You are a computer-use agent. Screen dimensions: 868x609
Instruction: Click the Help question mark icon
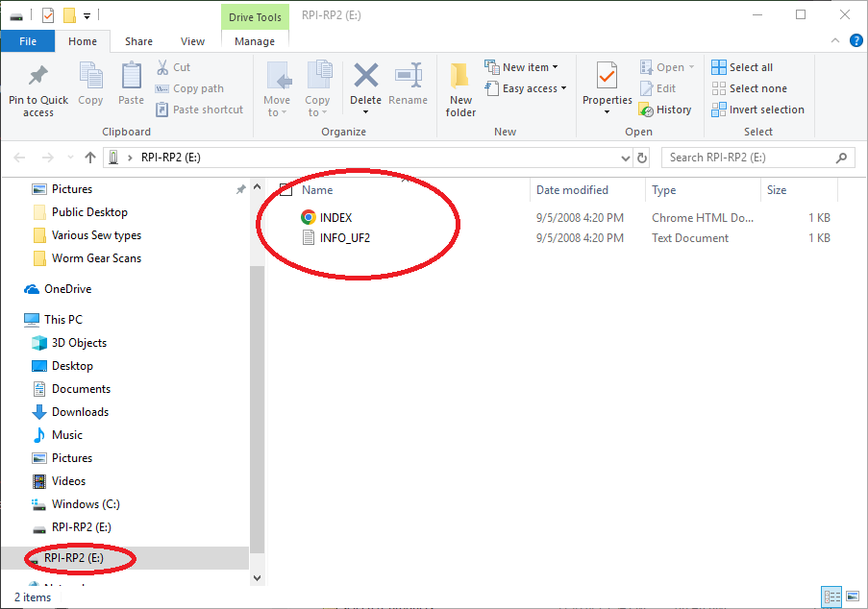coord(856,41)
